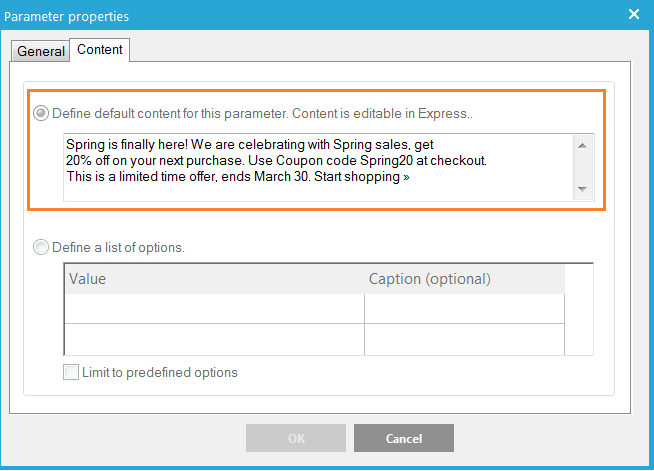Choose the Define a list of options radio

pyautogui.click(x=41, y=247)
